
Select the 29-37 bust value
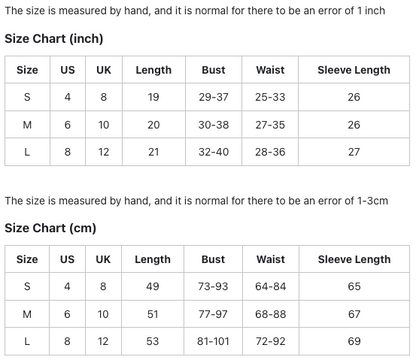pos(213,97)
